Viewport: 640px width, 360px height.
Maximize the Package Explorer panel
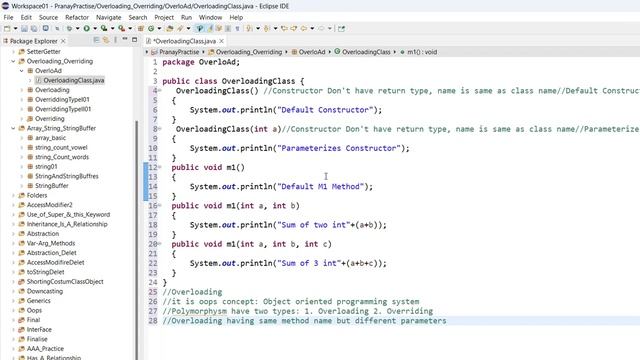[x=134, y=40]
